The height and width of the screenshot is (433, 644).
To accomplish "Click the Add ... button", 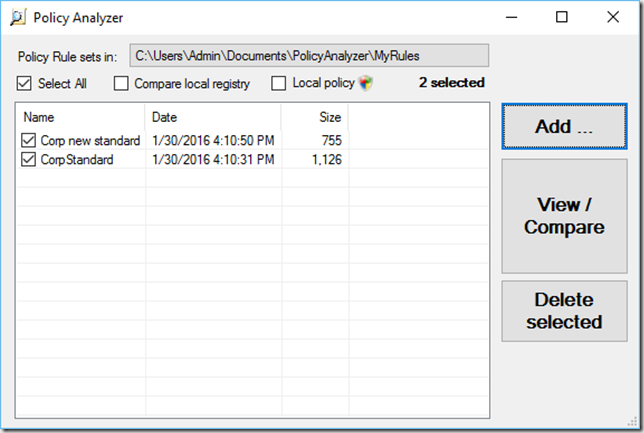I will (x=564, y=127).
